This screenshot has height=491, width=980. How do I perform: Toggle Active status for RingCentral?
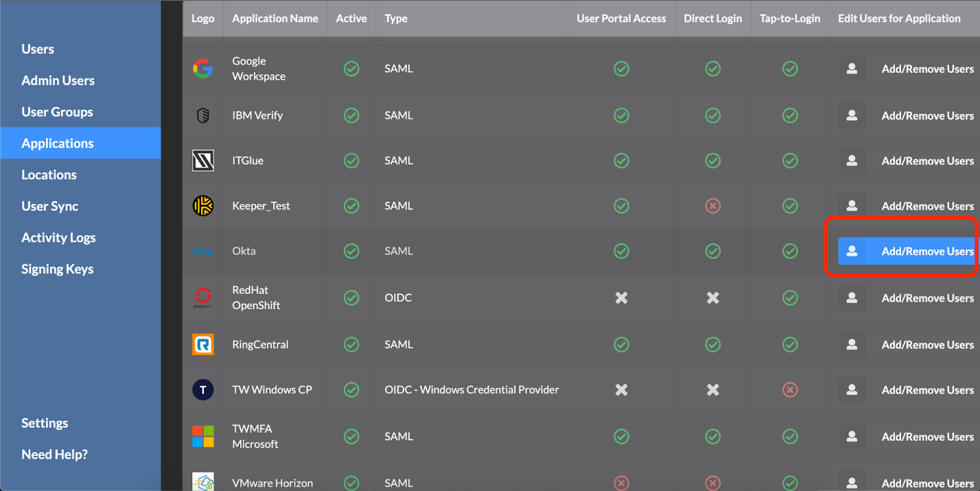tap(352, 345)
